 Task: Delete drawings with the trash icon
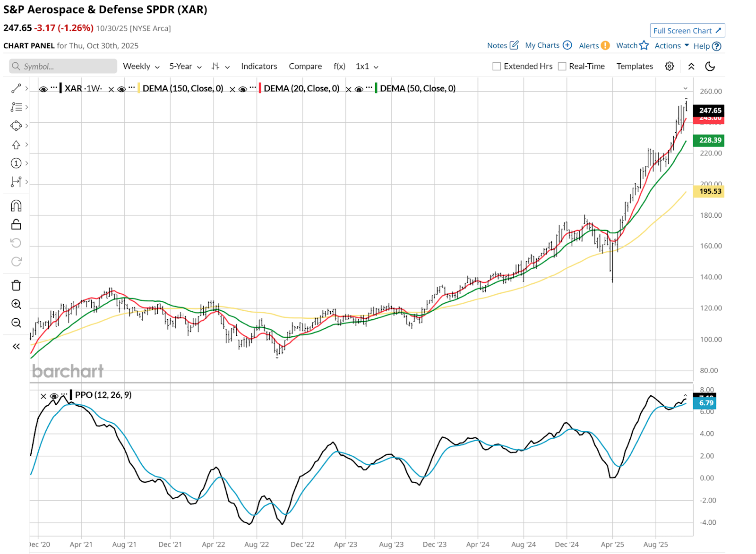coord(16,285)
